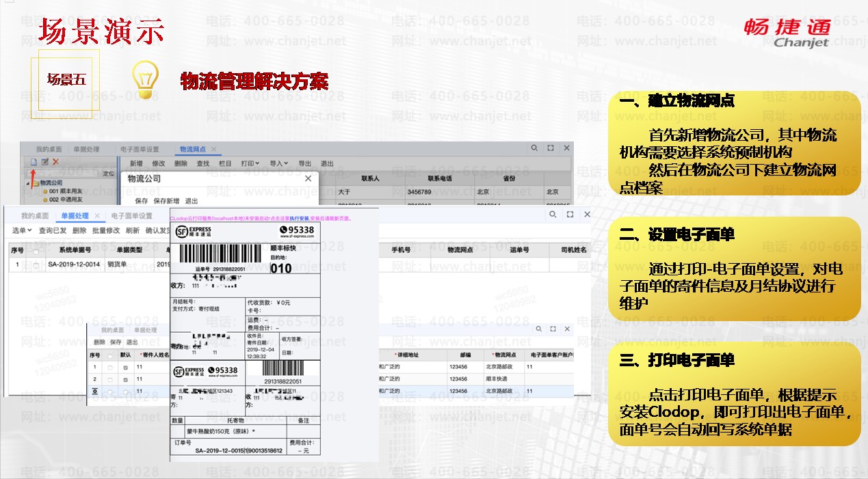Click 批量修改 in the 单据处理 toolbar
This screenshot has height=479, width=868.
pos(106,231)
